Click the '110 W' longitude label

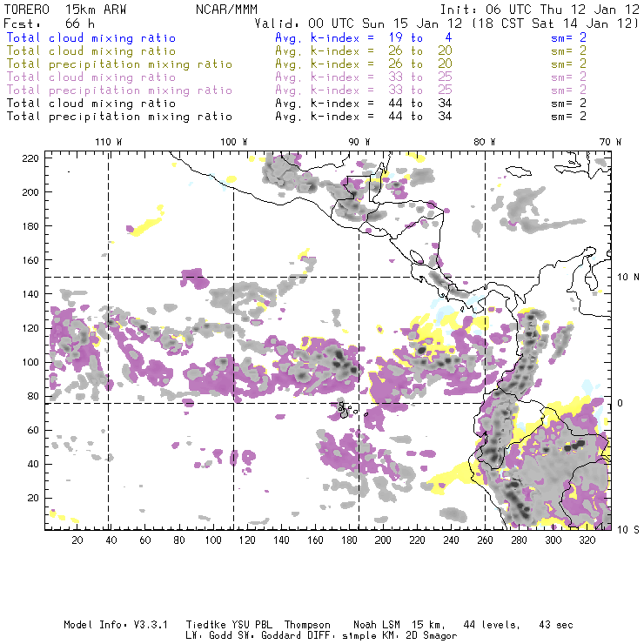tap(109, 142)
